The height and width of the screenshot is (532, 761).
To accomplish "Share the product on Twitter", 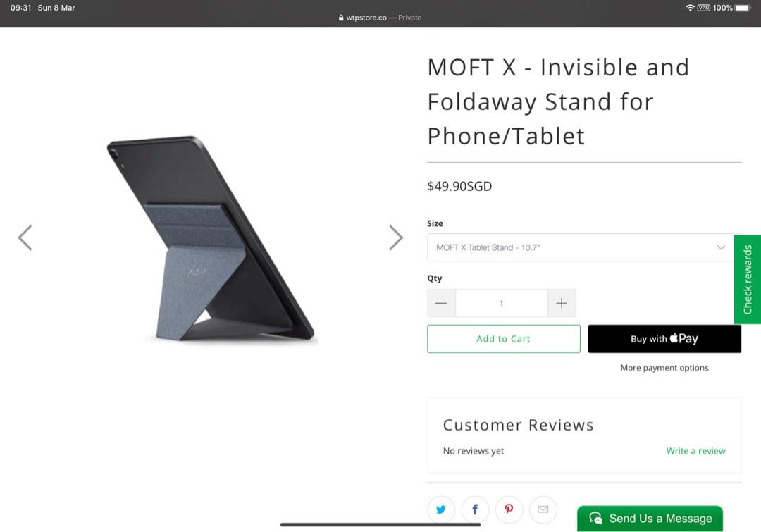I will pyautogui.click(x=440, y=509).
